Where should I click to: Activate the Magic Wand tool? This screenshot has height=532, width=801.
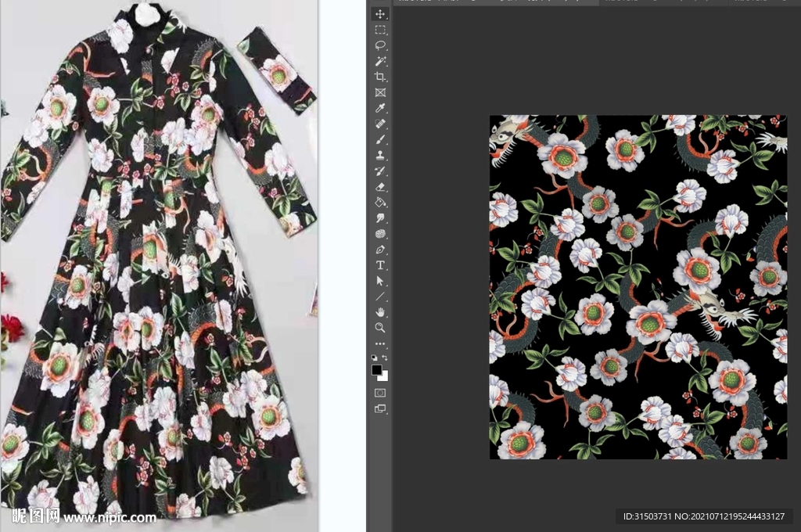point(380,61)
